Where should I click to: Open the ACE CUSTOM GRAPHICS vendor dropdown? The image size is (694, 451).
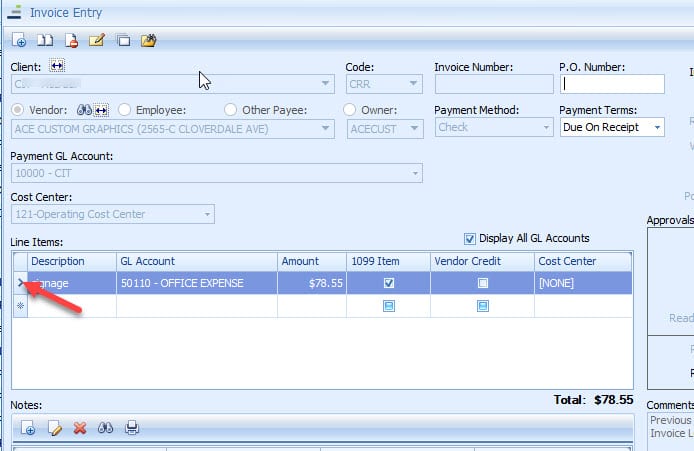[x=325, y=128]
